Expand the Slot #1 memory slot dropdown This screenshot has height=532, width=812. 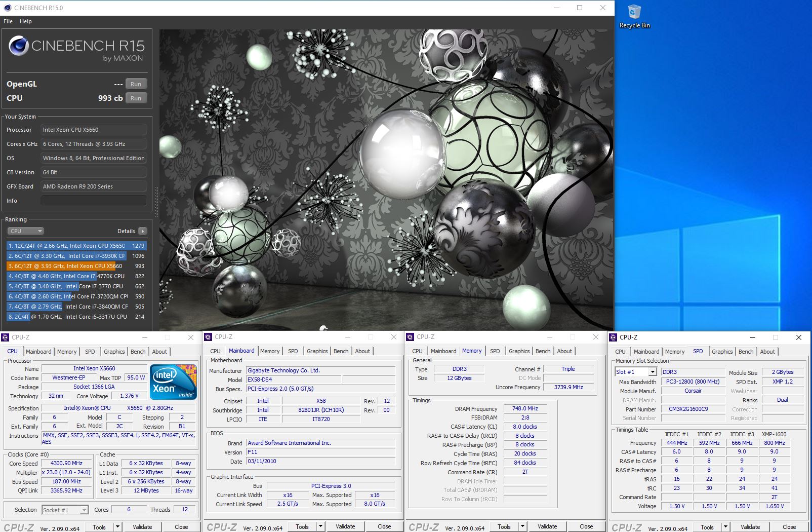[x=653, y=372]
